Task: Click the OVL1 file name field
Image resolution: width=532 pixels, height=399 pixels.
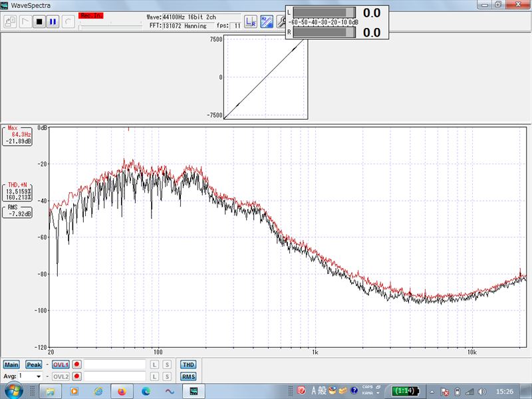Action: (114, 364)
